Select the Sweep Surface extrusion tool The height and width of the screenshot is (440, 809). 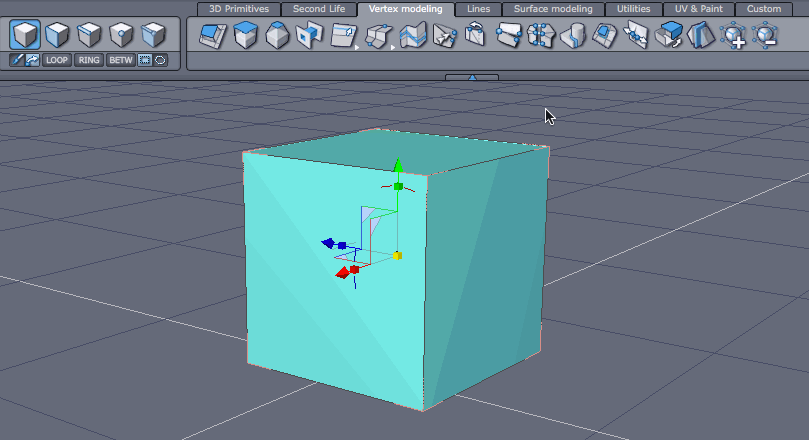pyautogui.click(x=213, y=36)
